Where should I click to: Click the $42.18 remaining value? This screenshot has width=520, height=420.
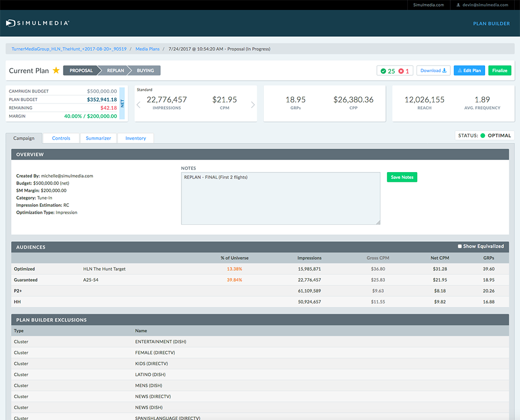[109, 108]
